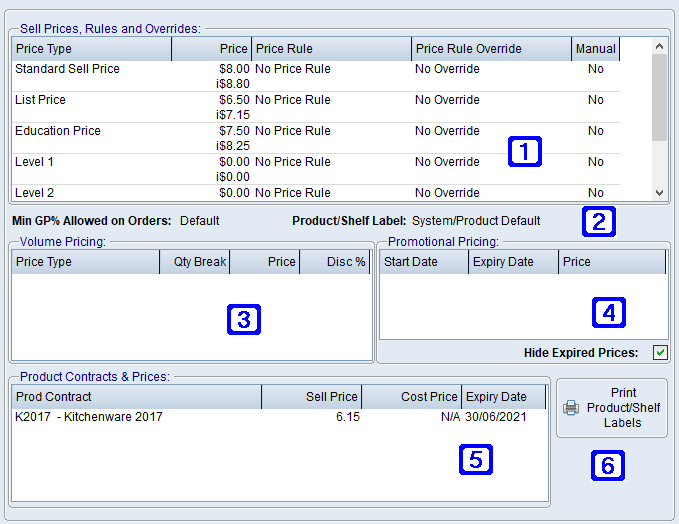Click callout marker number 4

point(609,312)
